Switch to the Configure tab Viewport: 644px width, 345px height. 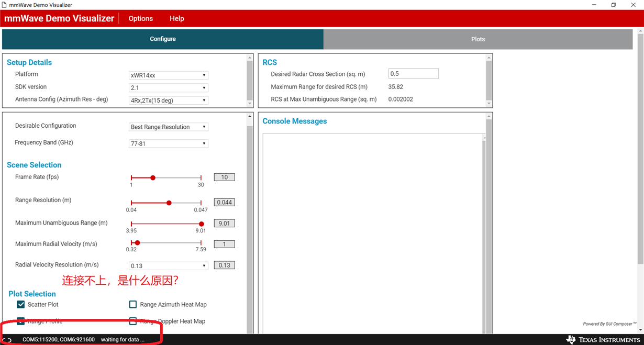(163, 39)
